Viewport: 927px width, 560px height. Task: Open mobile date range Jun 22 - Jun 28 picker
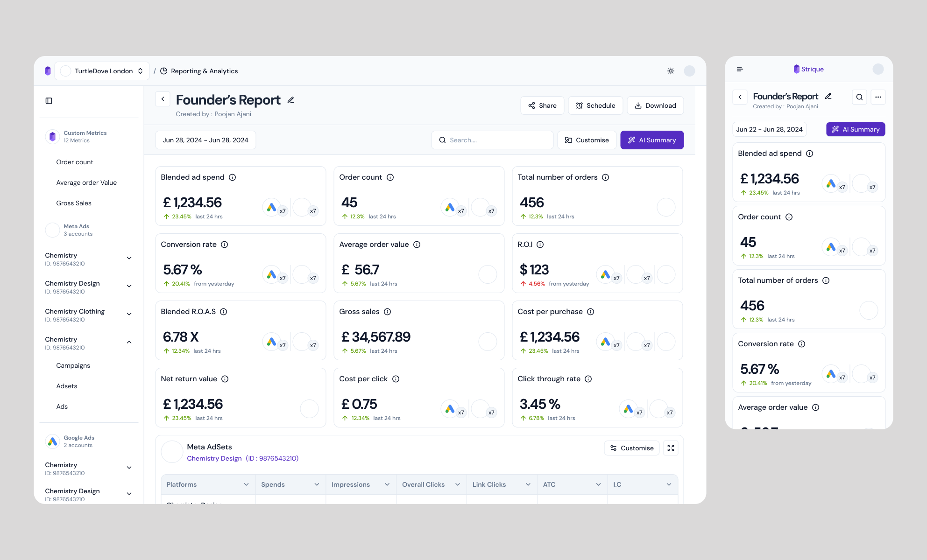[770, 129]
